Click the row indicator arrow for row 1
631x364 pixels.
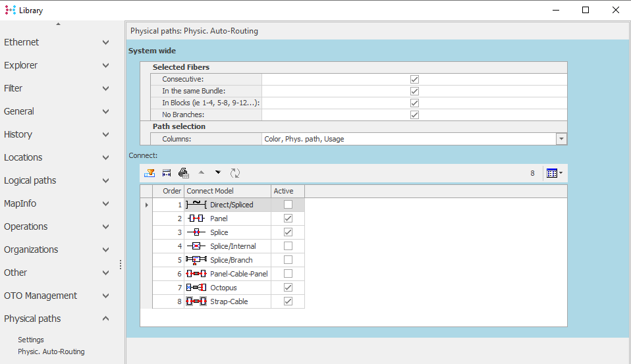[146, 205]
